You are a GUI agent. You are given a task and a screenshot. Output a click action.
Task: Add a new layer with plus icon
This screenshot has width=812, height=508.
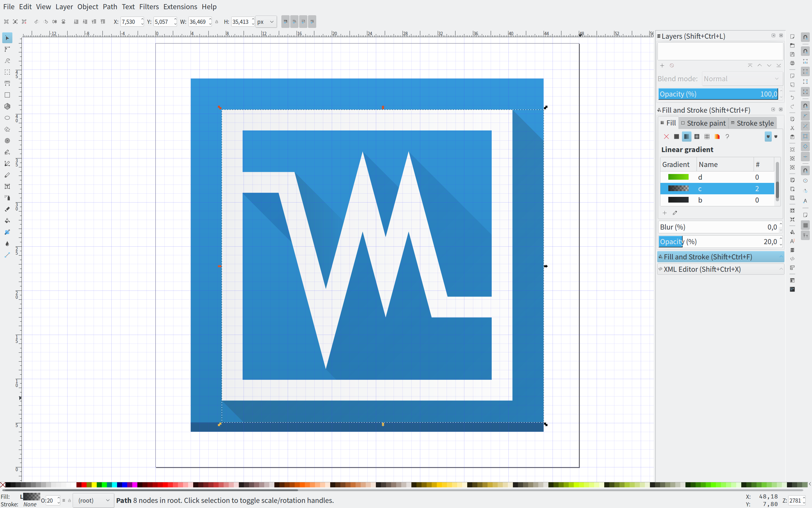[x=662, y=65]
